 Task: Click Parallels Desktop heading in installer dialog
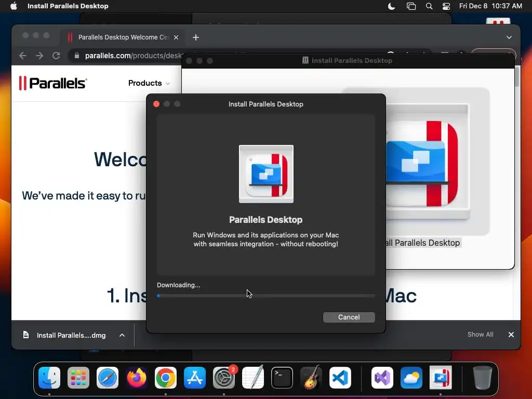coord(265,220)
